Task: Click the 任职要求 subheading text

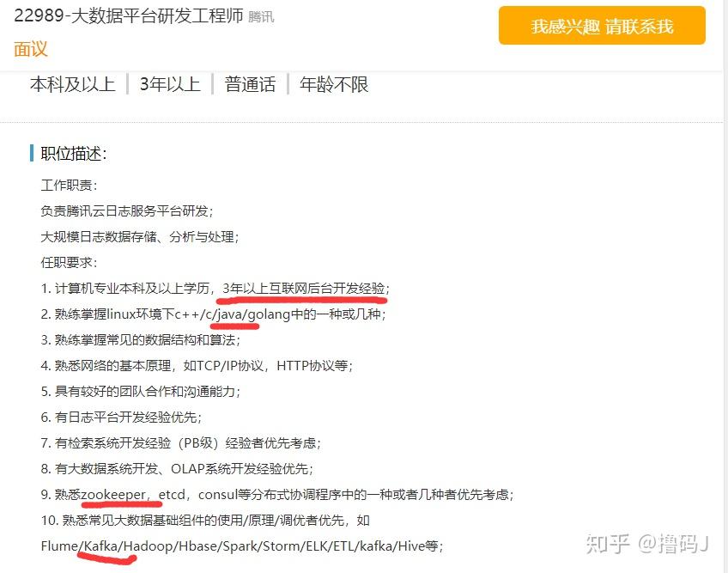Action: click(x=69, y=263)
